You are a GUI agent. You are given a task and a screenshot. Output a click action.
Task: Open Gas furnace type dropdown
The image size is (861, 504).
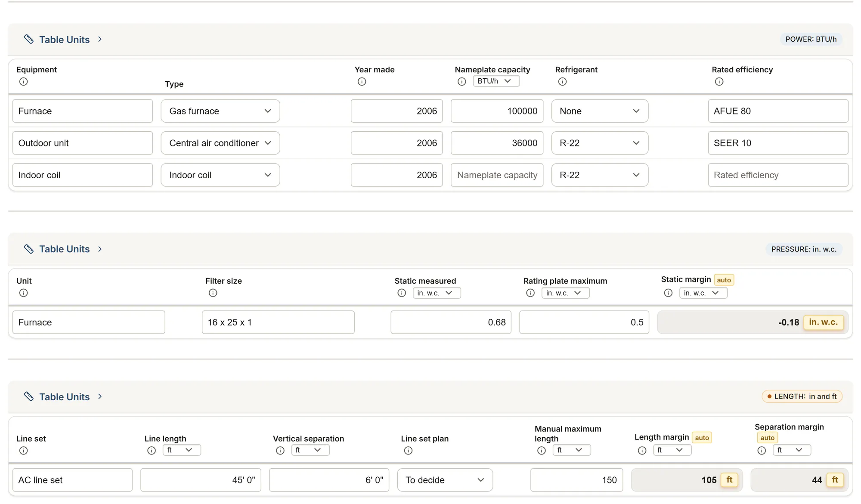point(220,111)
